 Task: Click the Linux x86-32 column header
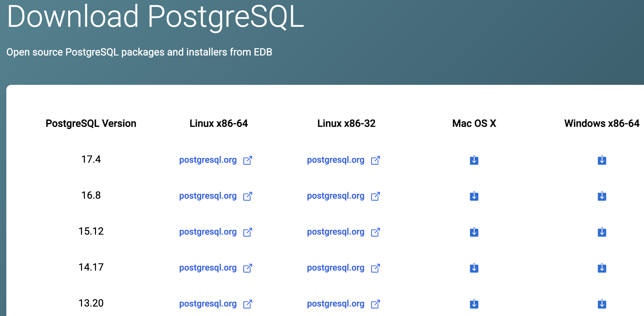click(x=346, y=123)
